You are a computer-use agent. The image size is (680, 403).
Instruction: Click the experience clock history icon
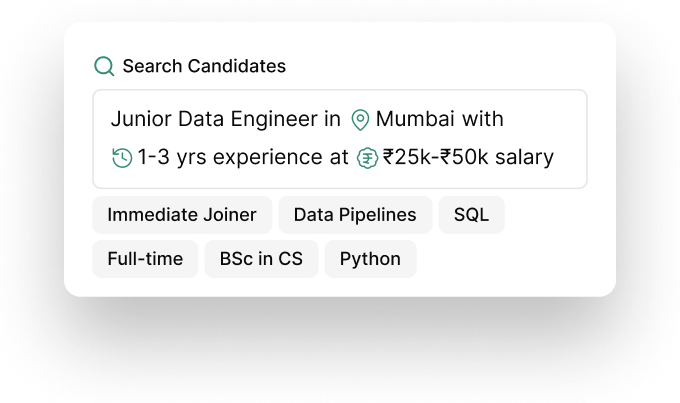(x=122, y=158)
